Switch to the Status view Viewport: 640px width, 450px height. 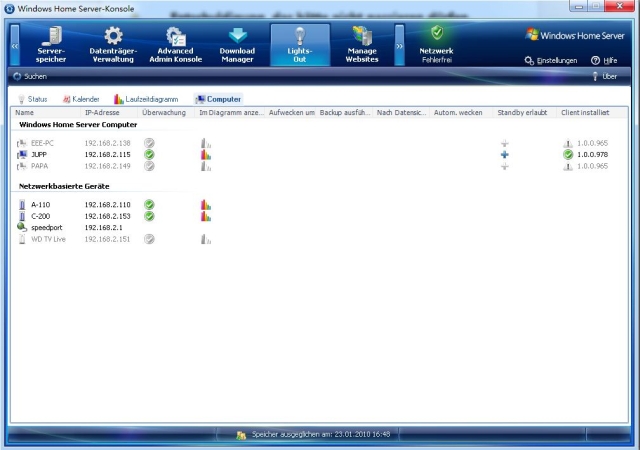point(33,99)
